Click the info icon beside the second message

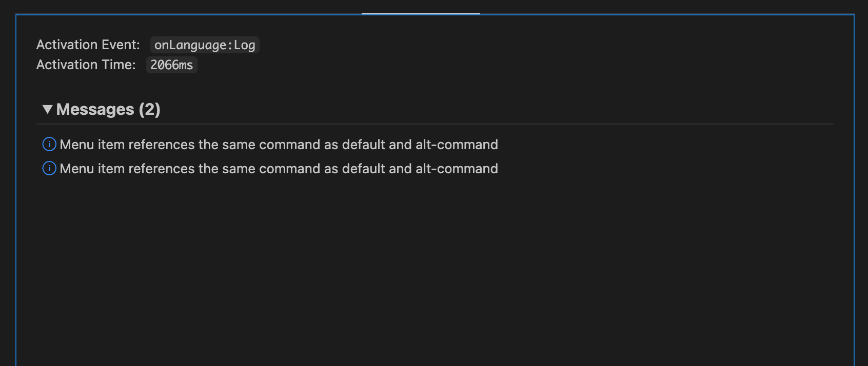(x=49, y=169)
